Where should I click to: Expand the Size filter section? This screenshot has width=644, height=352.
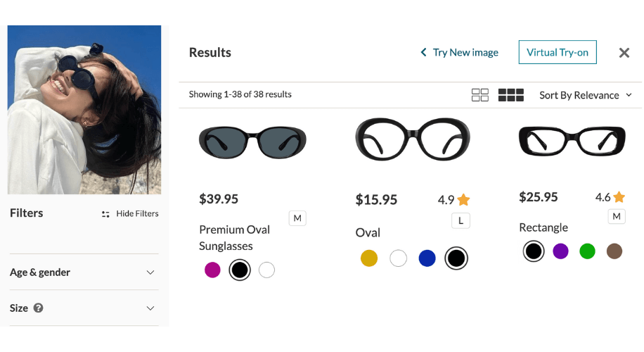[x=84, y=308]
